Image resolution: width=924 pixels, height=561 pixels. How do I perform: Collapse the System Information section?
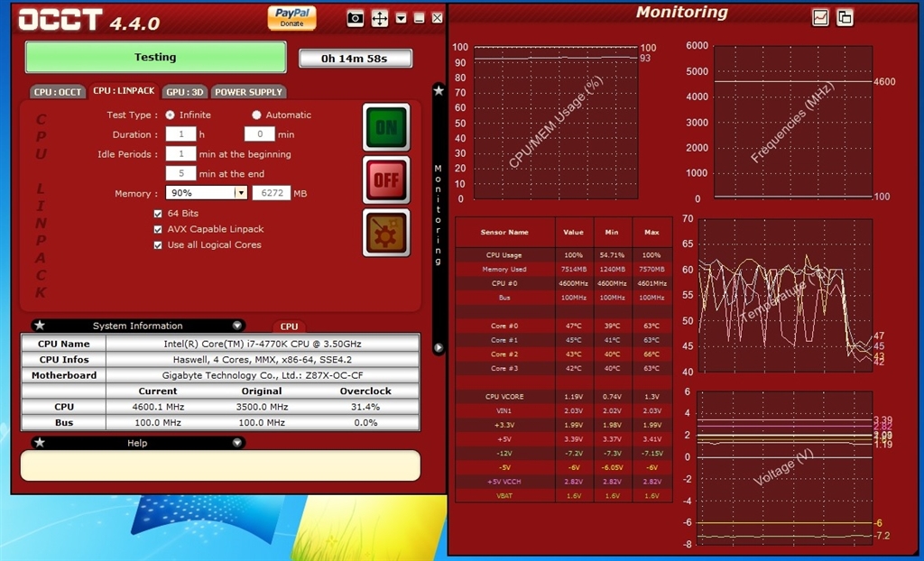237,326
